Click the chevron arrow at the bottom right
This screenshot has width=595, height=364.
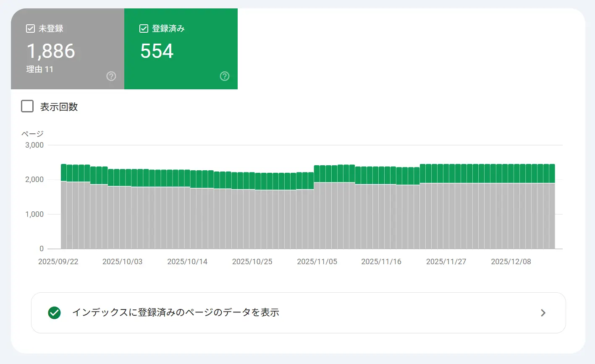point(543,312)
